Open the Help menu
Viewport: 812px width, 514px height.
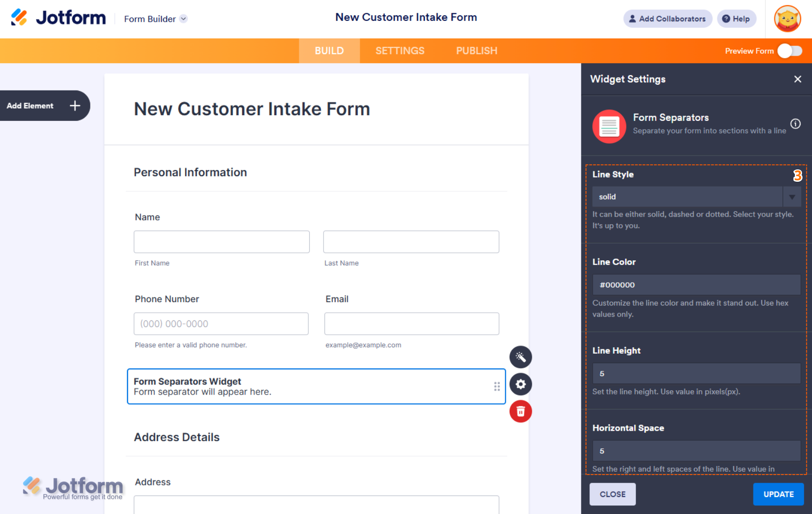click(x=736, y=19)
